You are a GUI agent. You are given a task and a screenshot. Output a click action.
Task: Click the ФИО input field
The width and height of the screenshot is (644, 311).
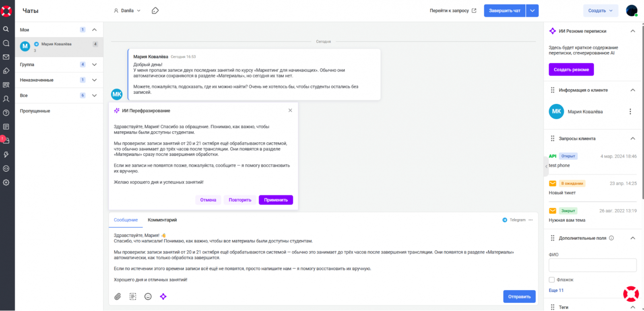[592, 265]
